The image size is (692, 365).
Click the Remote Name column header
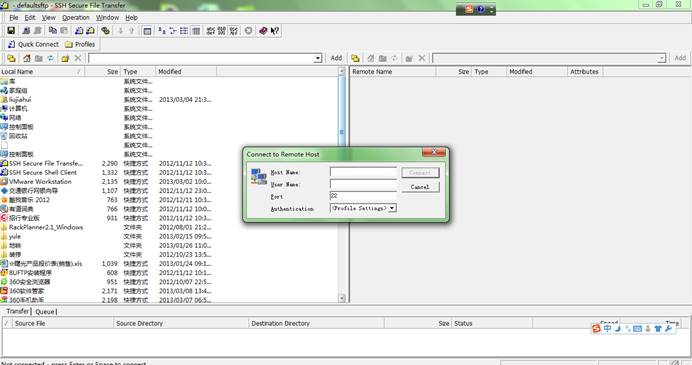click(393, 71)
